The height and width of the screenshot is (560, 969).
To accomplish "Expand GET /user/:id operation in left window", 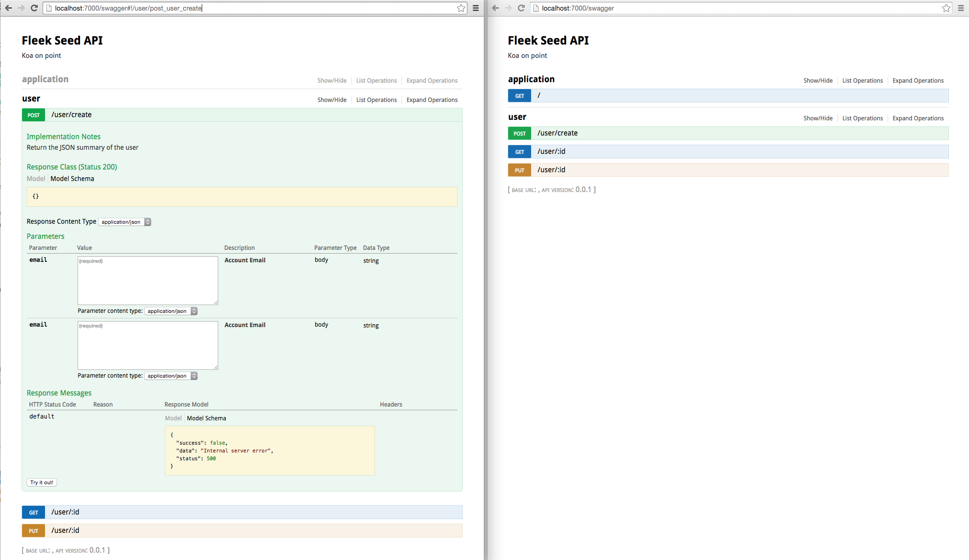I will tap(65, 512).
